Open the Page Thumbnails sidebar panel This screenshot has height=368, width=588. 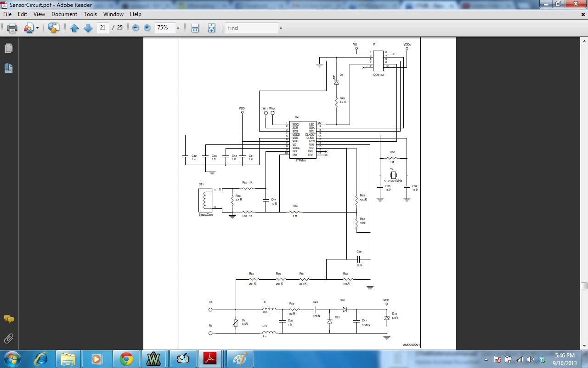(x=9, y=48)
